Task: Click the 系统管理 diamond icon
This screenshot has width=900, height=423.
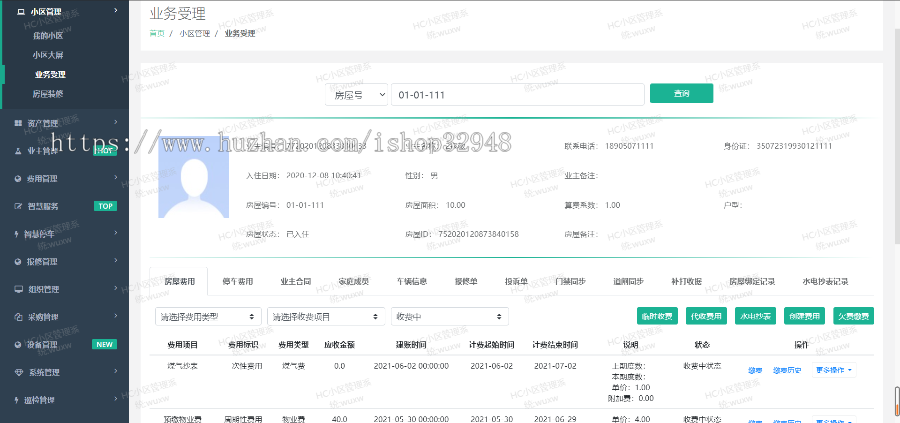Action: (18, 372)
